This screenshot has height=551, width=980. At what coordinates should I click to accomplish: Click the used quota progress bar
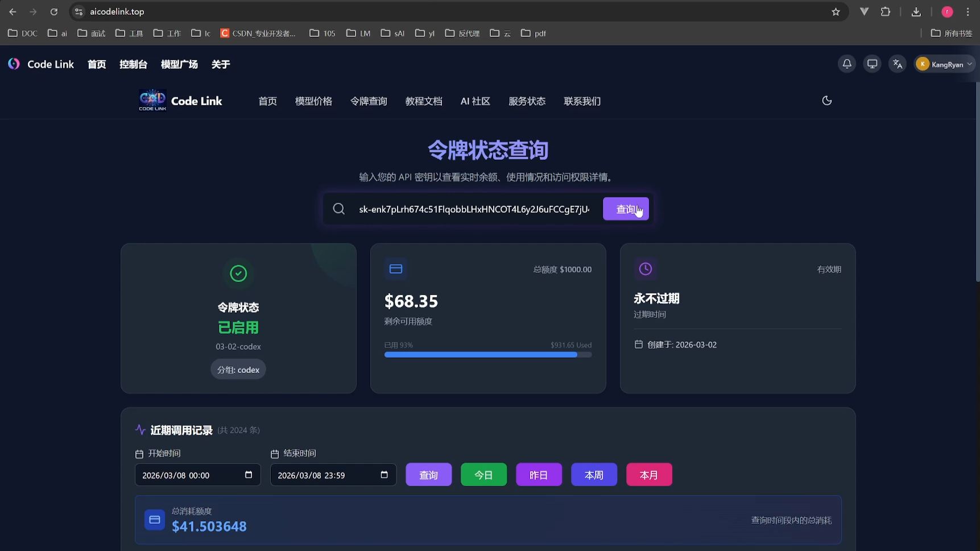pos(488,355)
